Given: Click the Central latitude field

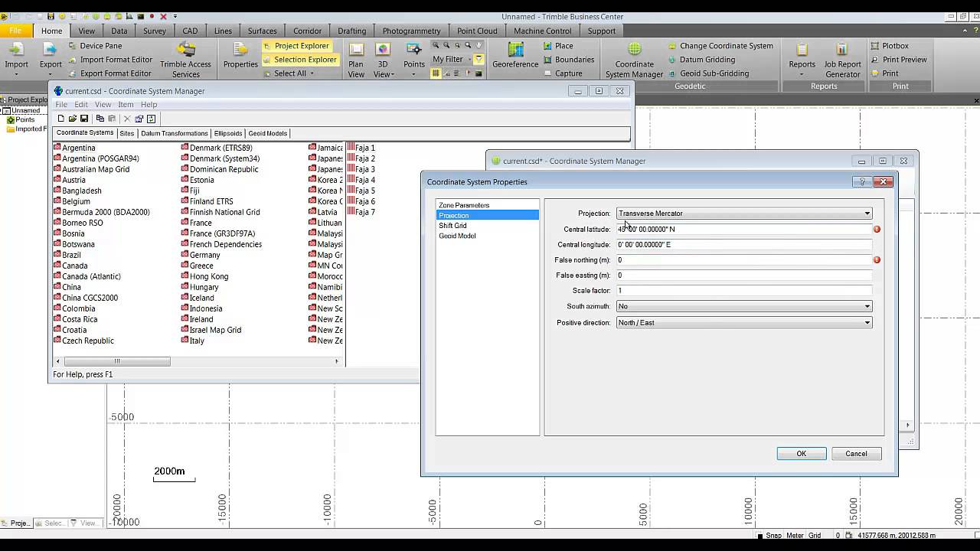Looking at the screenshot, I should [x=744, y=229].
